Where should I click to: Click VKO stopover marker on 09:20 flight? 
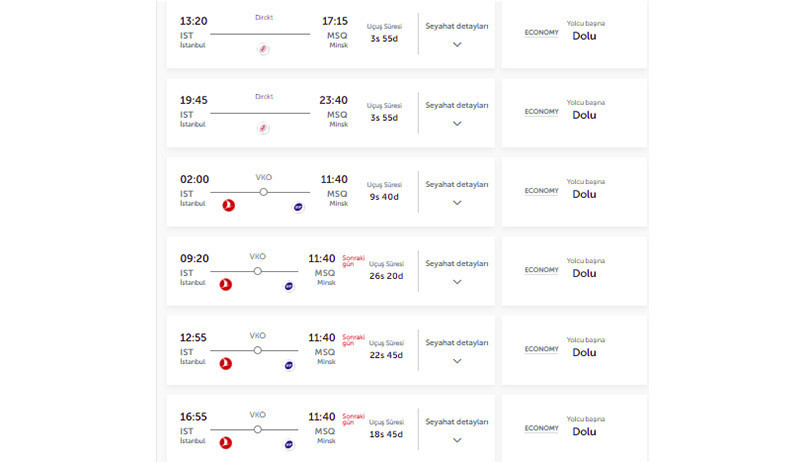(258, 271)
